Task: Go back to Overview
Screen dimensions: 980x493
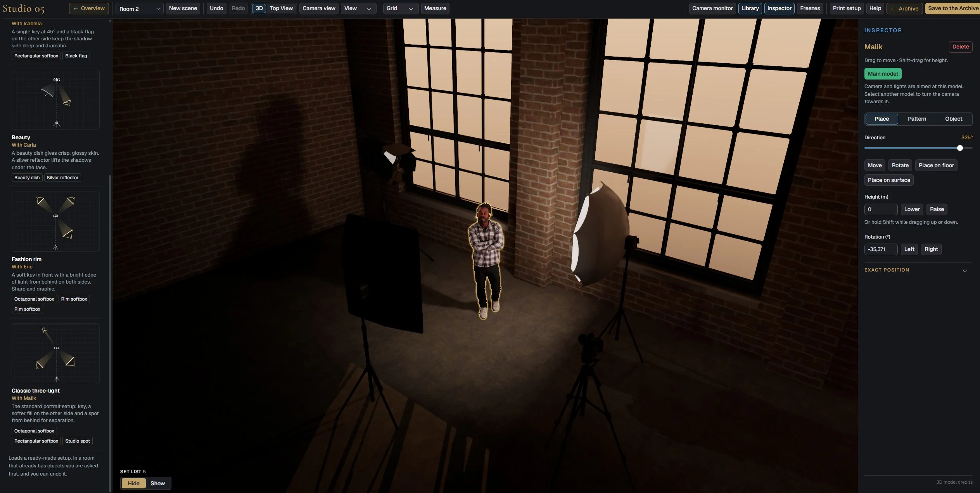Action: (89, 9)
